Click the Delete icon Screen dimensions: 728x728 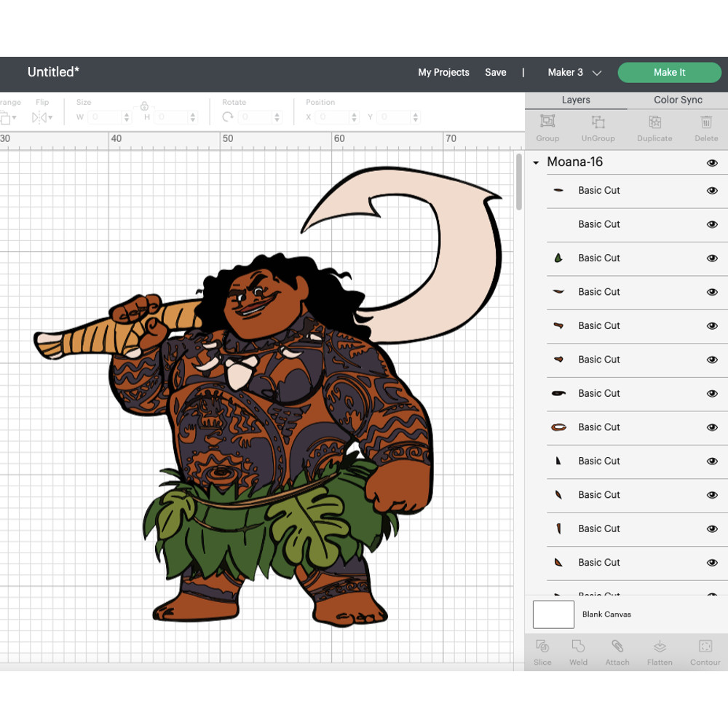pyautogui.click(x=705, y=129)
